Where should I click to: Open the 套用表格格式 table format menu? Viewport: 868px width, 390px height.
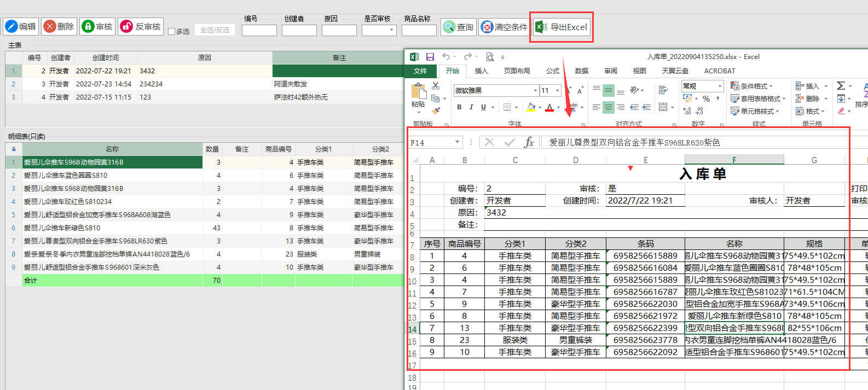(x=758, y=99)
